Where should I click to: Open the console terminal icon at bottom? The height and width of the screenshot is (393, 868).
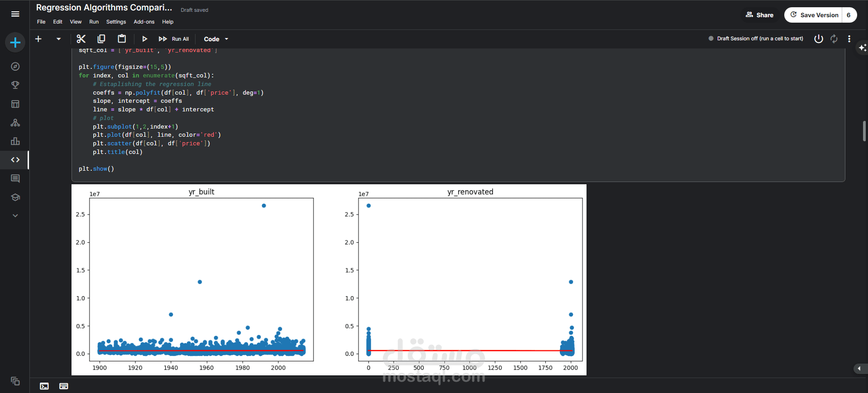tap(44, 386)
